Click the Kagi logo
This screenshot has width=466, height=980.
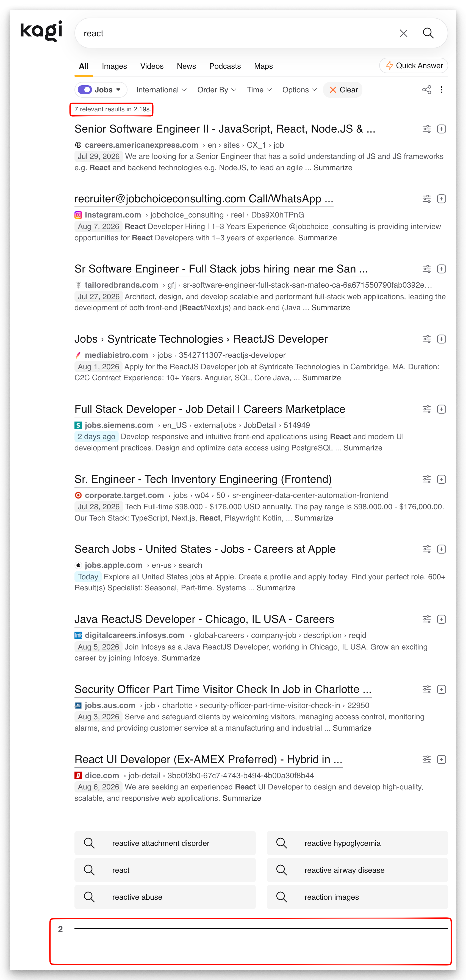pos(41,31)
